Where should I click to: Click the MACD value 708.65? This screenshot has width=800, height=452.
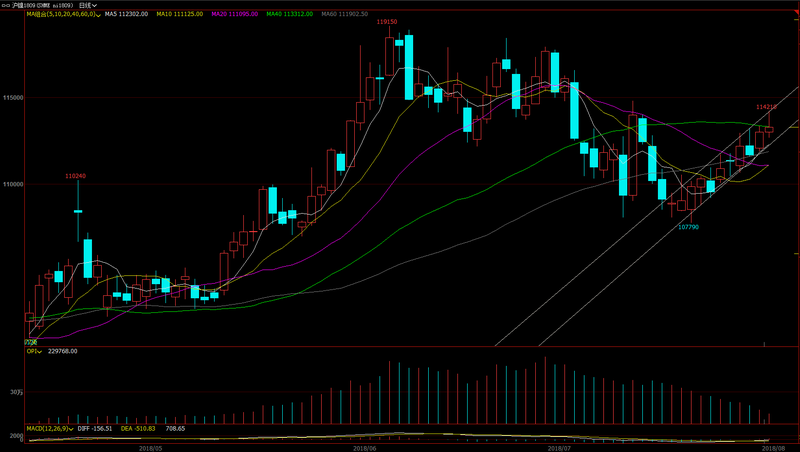tap(175, 429)
